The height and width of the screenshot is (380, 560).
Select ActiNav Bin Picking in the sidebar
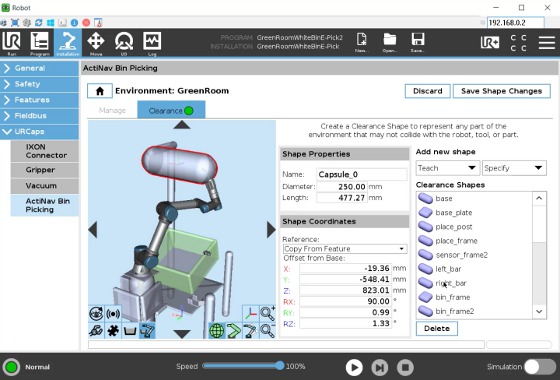click(45, 205)
